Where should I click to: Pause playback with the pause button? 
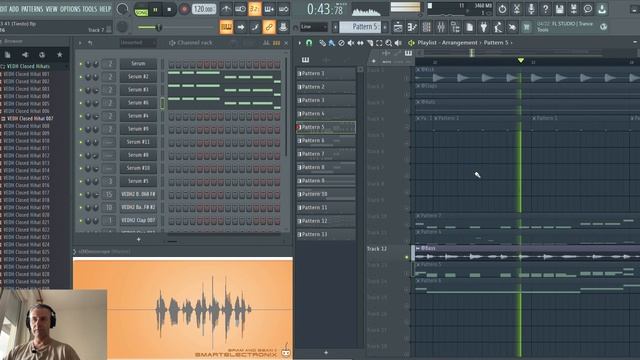coord(156,10)
